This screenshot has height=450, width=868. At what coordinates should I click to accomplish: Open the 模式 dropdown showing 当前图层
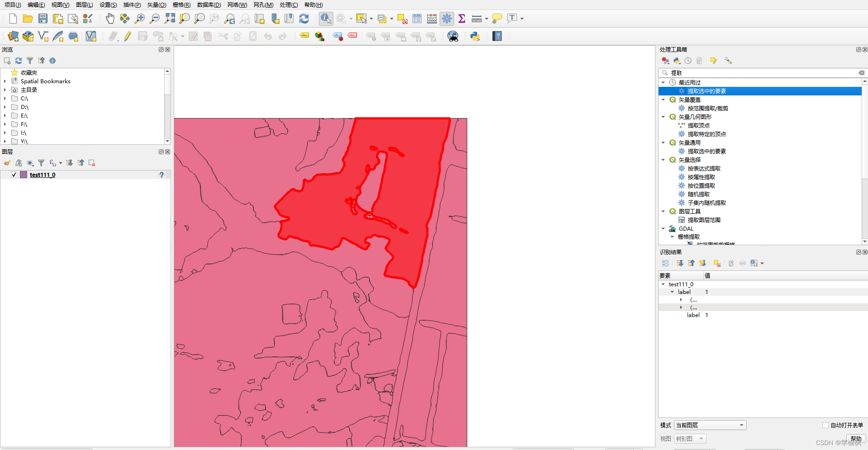(x=709, y=425)
